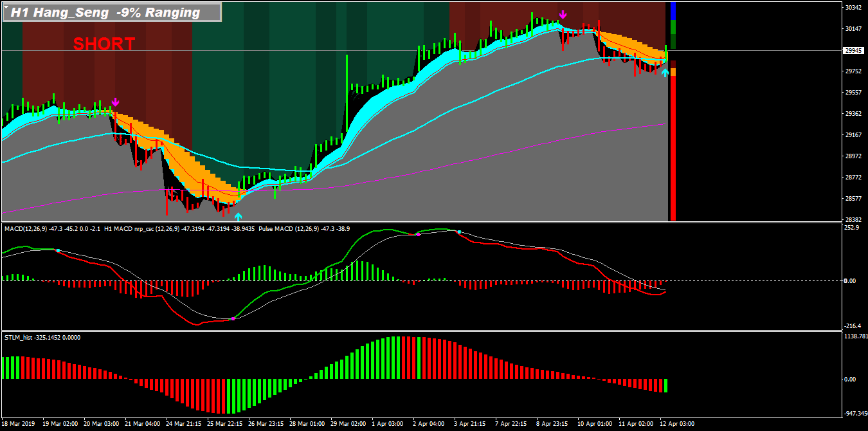The width and height of the screenshot is (868, 431).
Task: Click the 7 Apr 22:15 time label
Action: point(511,424)
